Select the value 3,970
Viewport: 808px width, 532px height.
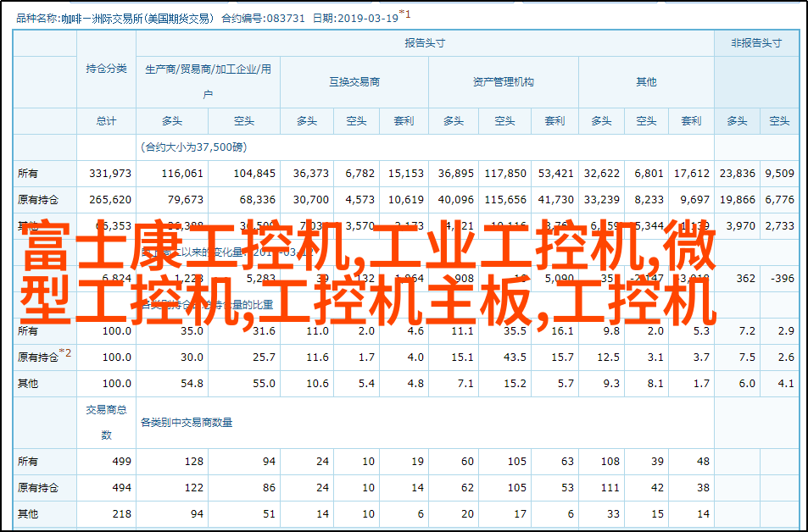click(x=741, y=225)
